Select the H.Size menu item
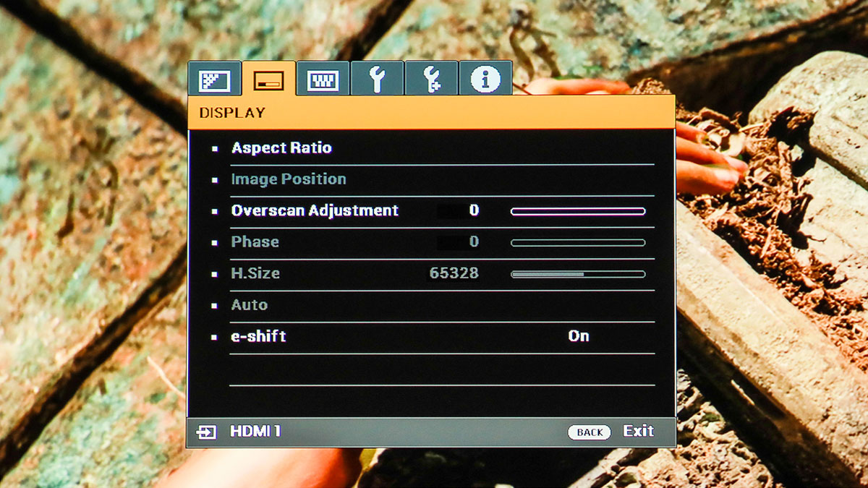 click(x=255, y=273)
